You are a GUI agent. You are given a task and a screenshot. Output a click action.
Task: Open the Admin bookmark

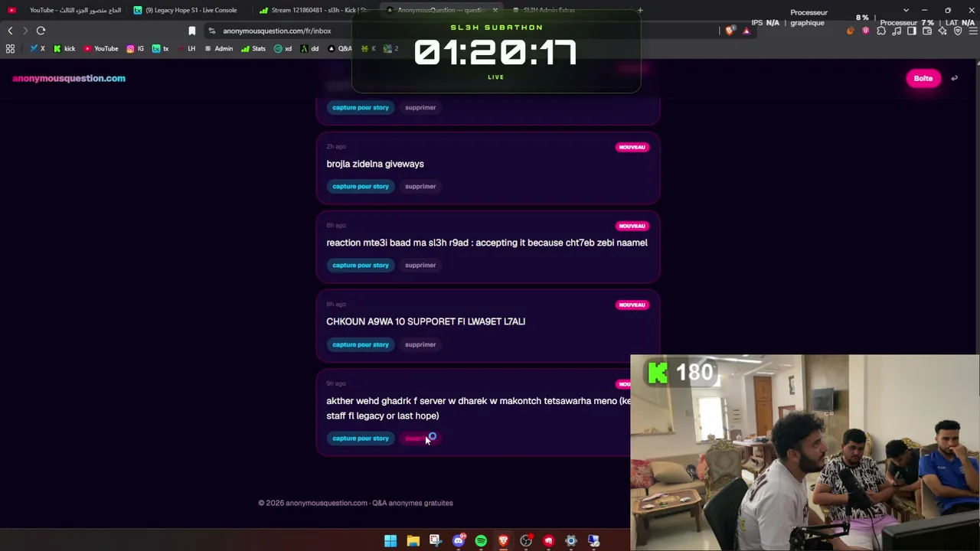[219, 48]
